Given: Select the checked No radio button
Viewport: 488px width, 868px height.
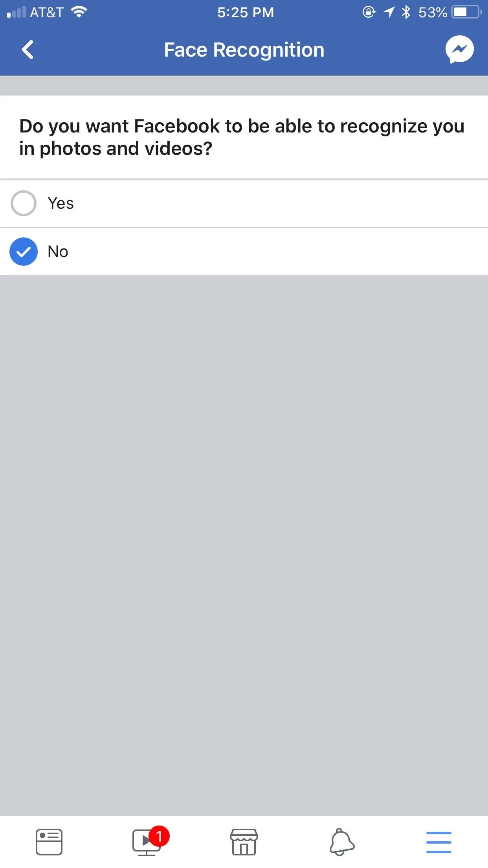Looking at the screenshot, I should point(24,252).
